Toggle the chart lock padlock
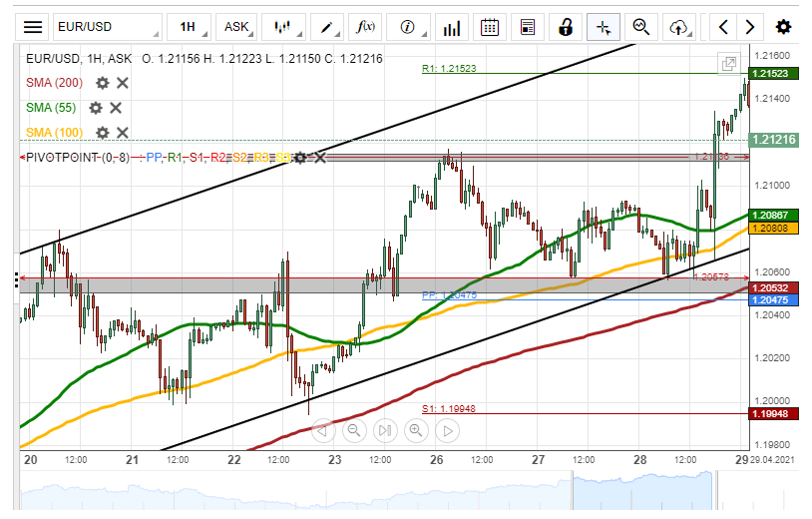 pos(566,27)
